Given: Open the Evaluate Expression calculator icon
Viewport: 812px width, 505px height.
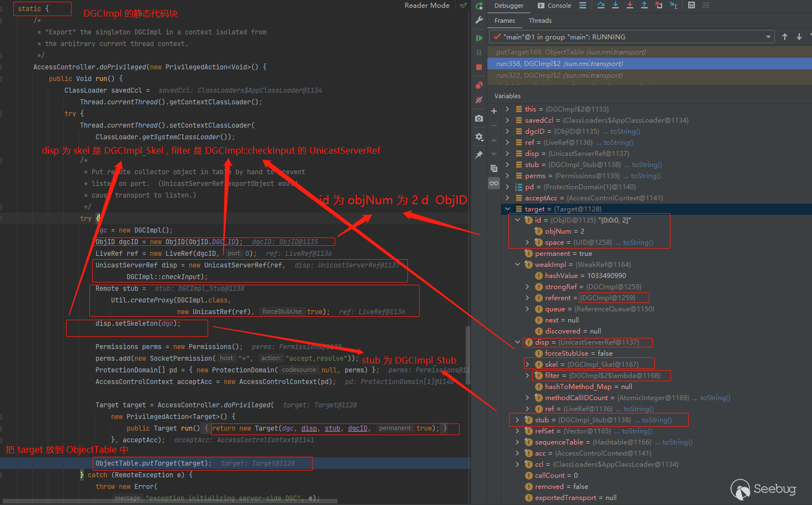Looking at the screenshot, I should tap(692, 6).
